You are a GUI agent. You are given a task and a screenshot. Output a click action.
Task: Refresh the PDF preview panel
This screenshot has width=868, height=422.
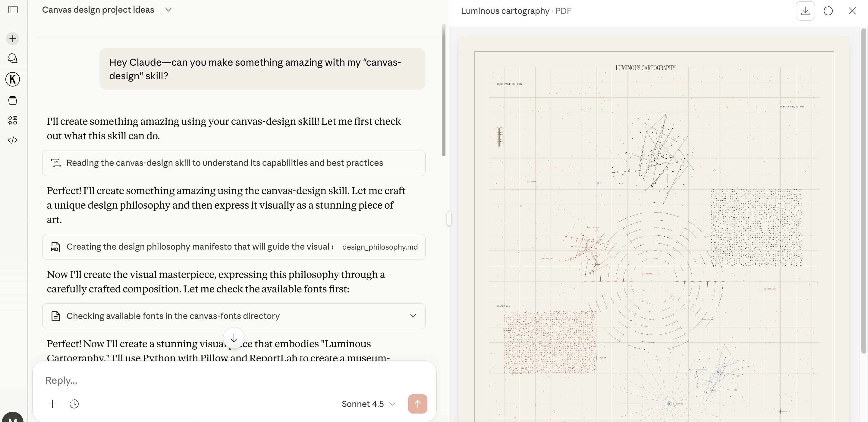tap(828, 11)
